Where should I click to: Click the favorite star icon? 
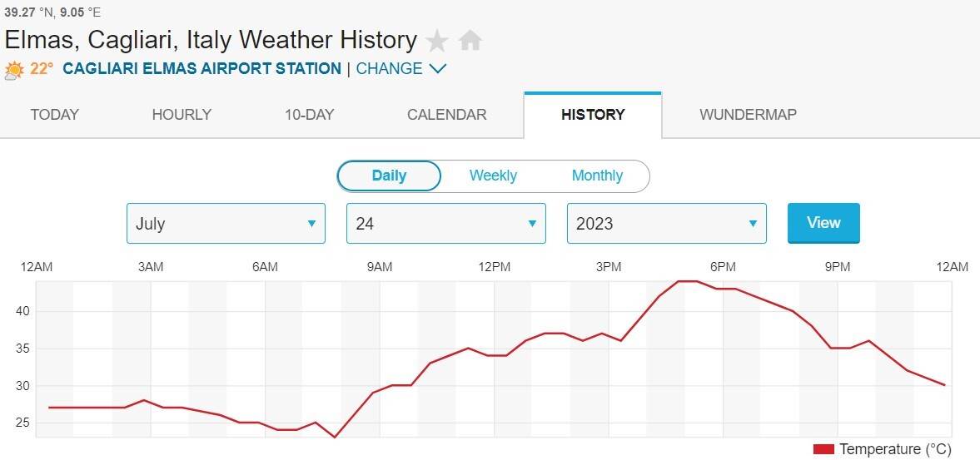tap(436, 41)
